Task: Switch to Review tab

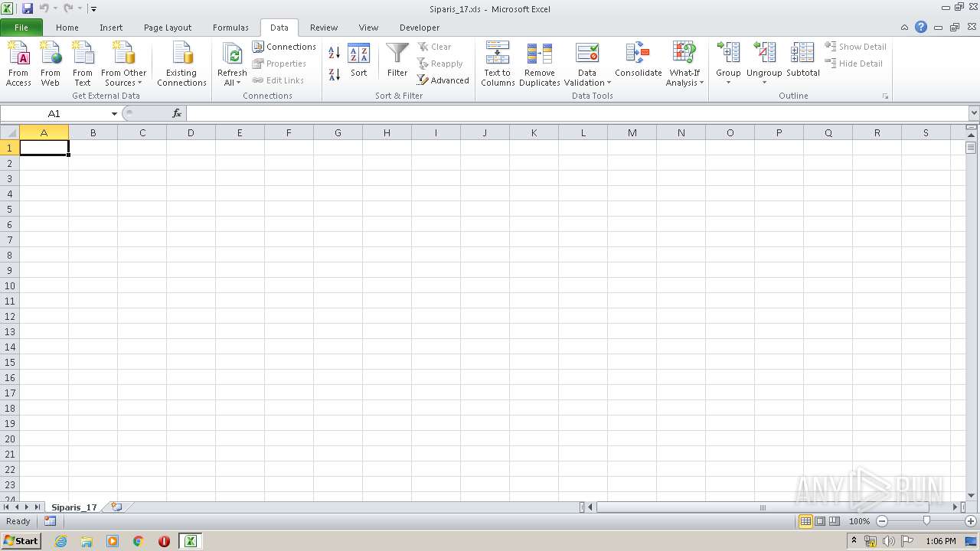Action: pos(324,28)
